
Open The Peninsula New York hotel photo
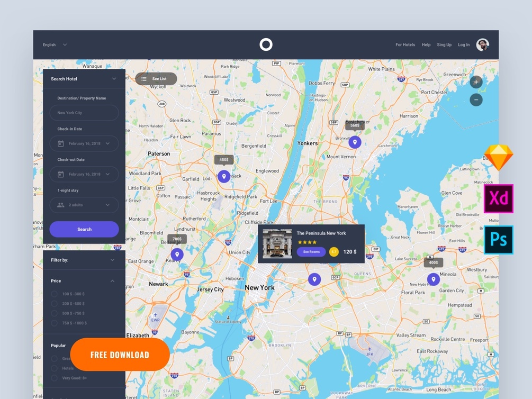tap(277, 243)
